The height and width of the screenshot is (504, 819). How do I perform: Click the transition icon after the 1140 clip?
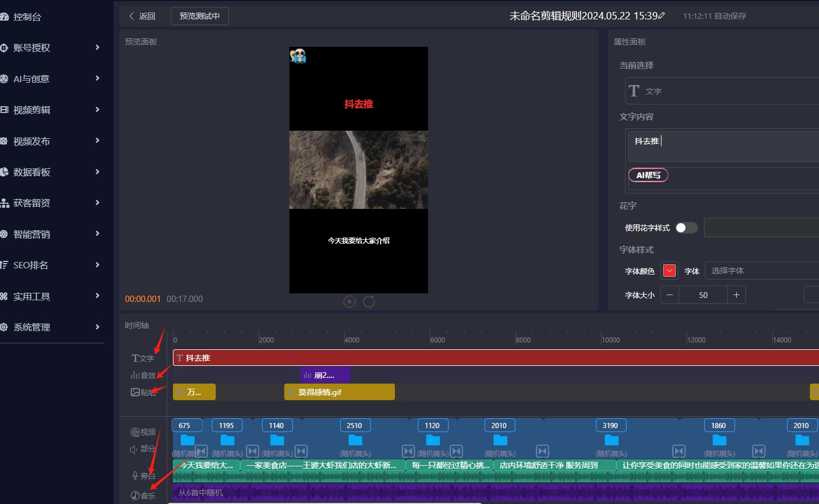301,451
